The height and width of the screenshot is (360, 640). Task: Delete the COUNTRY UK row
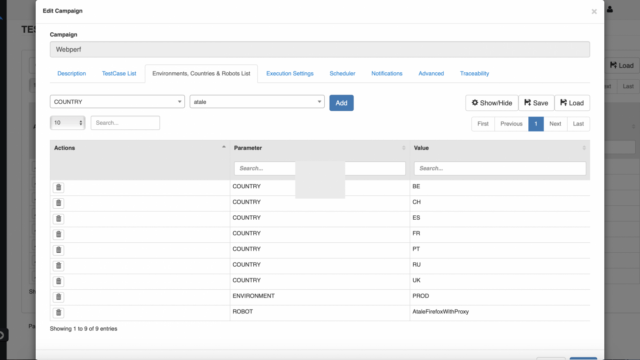coord(58,281)
